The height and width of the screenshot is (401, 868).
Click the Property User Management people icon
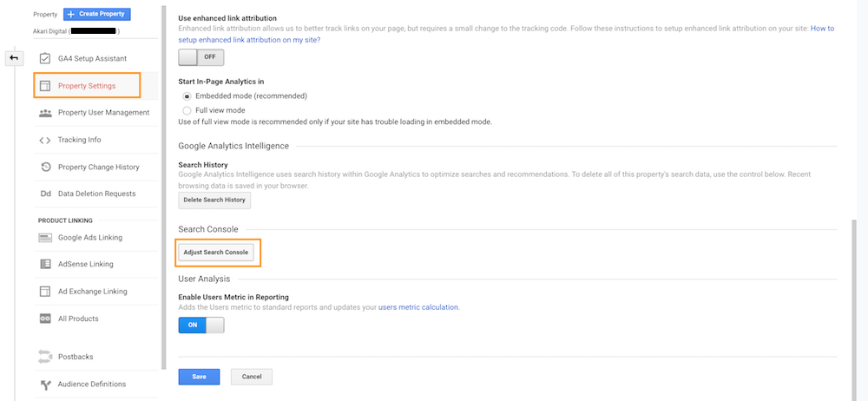(x=45, y=113)
